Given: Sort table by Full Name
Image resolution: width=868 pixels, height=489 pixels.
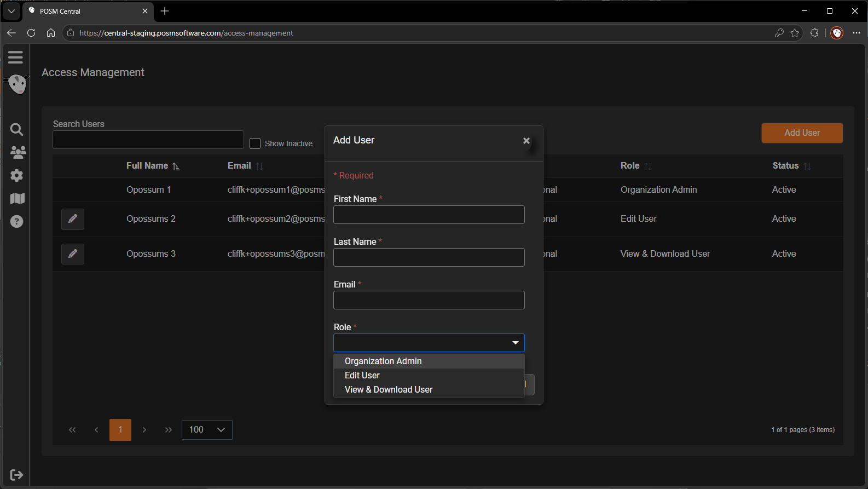Looking at the screenshot, I should coord(153,166).
